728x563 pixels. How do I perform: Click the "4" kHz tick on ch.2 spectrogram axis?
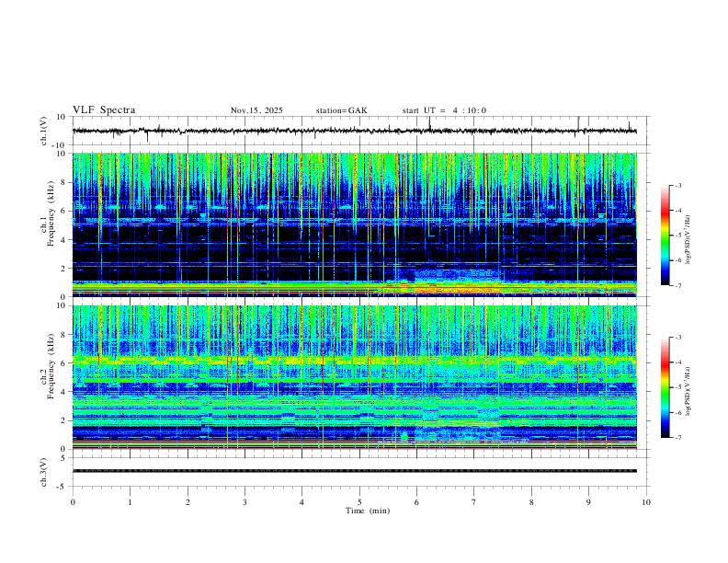63,392
